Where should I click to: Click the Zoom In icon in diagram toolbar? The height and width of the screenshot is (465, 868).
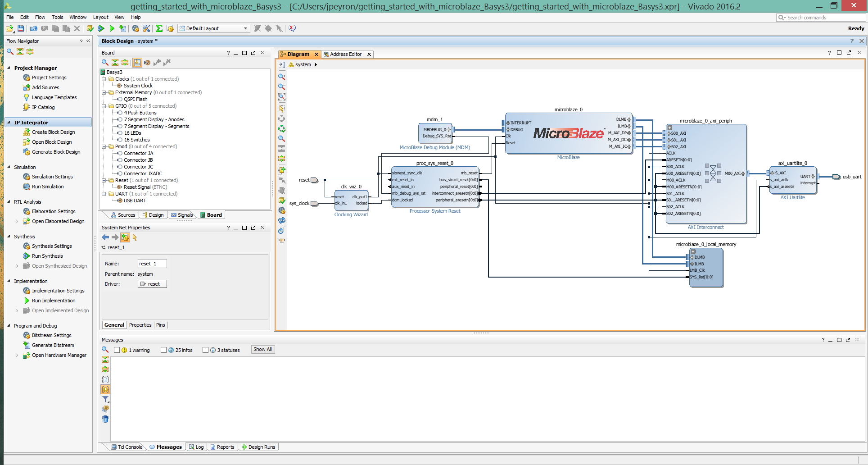tap(282, 76)
